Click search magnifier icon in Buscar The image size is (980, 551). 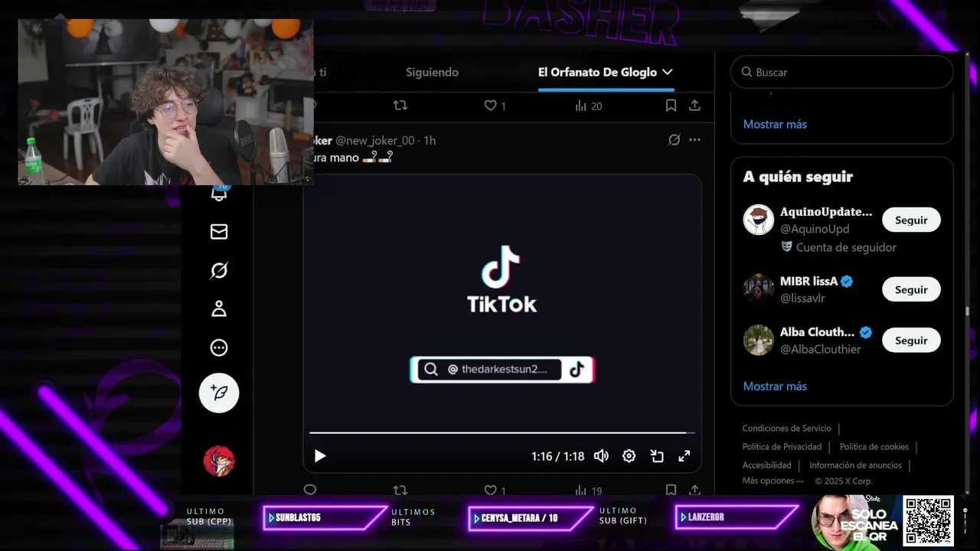(x=746, y=72)
